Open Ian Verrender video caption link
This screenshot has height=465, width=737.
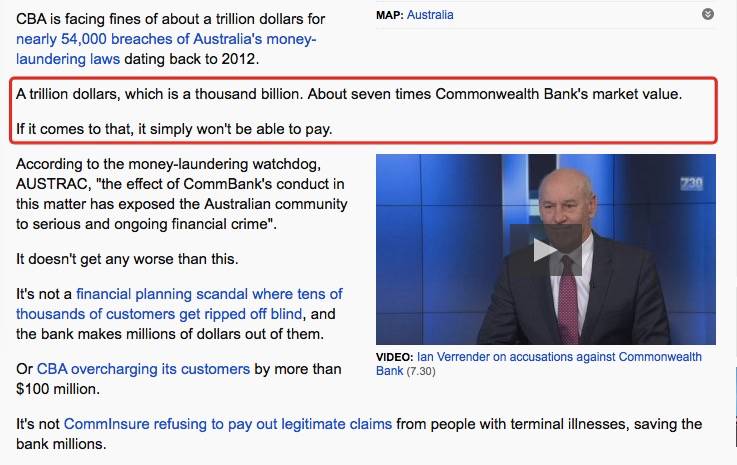pyautogui.click(x=539, y=363)
